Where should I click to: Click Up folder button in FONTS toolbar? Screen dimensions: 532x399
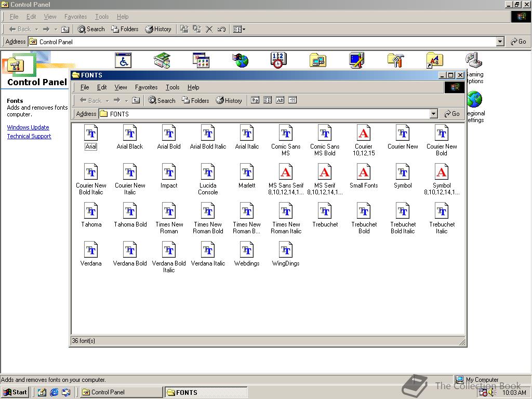click(x=136, y=100)
